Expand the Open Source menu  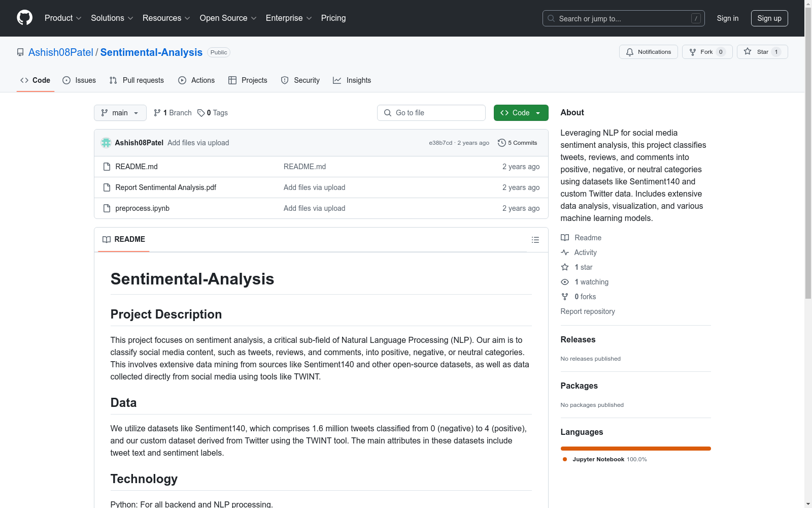click(x=228, y=18)
